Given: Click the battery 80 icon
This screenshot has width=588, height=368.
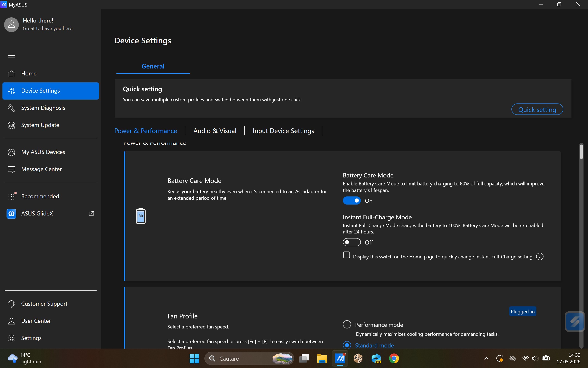Looking at the screenshot, I should coord(141,216).
